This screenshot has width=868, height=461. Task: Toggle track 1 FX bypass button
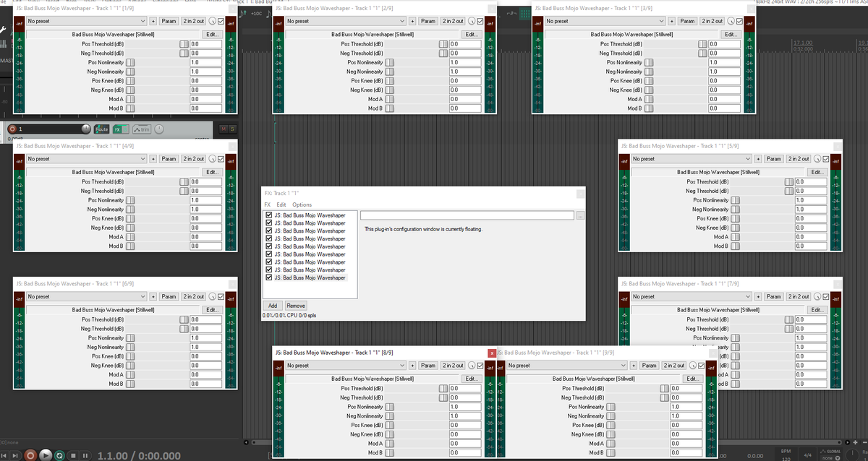pyautogui.click(x=125, y=129)
